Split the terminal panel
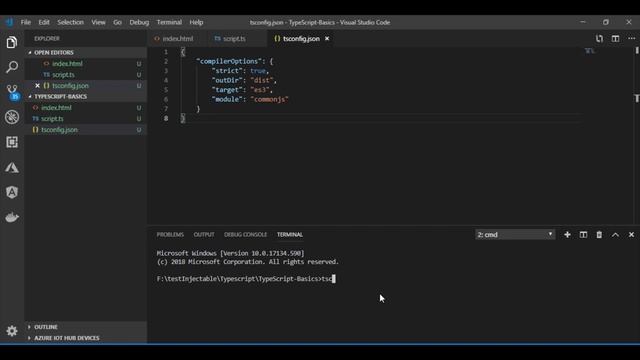The height and width of the screenshot is (360, 640). click(x=583, y=235)
